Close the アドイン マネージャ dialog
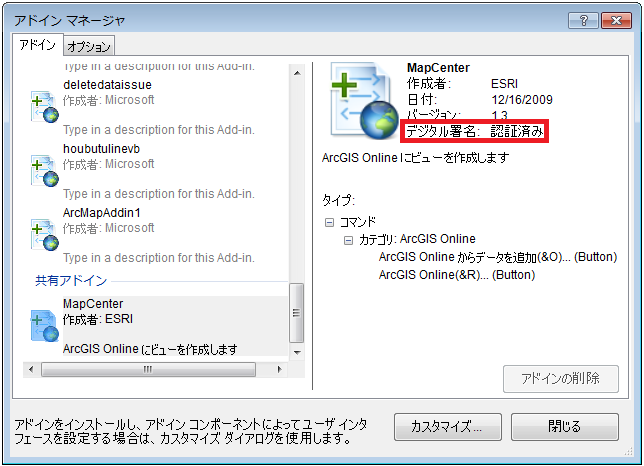 point(616,20)
